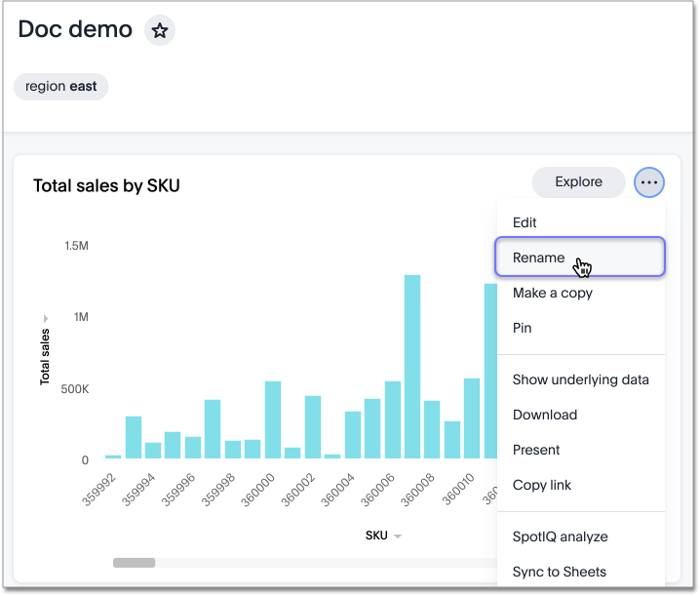
Task: Select Edit from the menu
Action: click(525, 222)
